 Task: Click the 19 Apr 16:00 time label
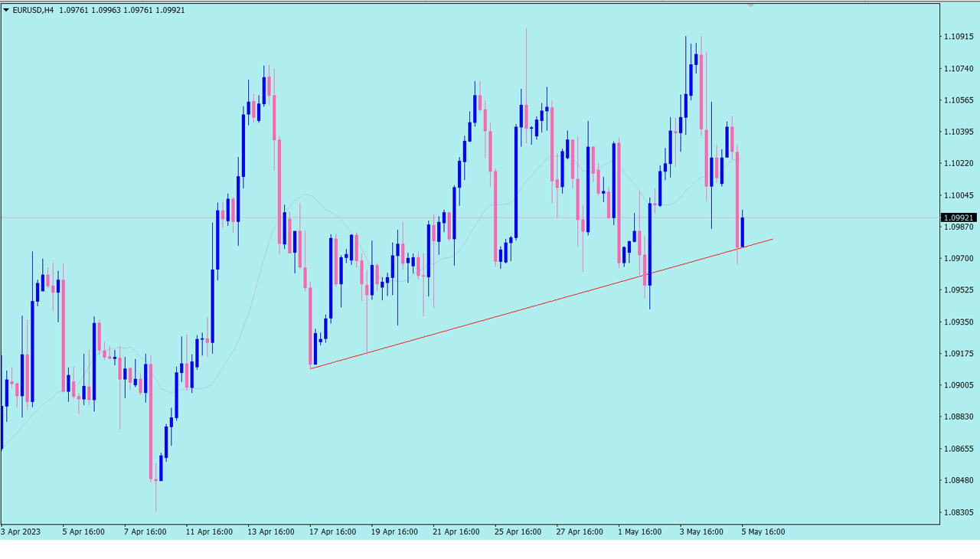(x=394, y=531)
